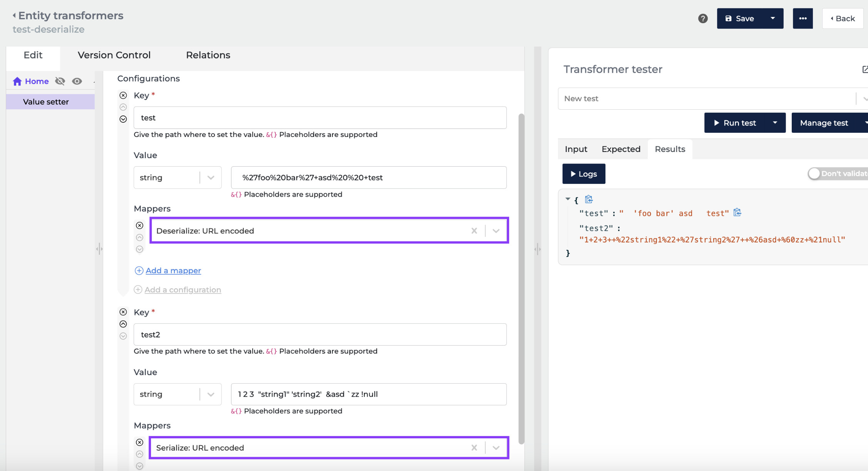Screen dimensions: 868x471
Task: Open the three-dots more options menu
Action: point(803,18)
